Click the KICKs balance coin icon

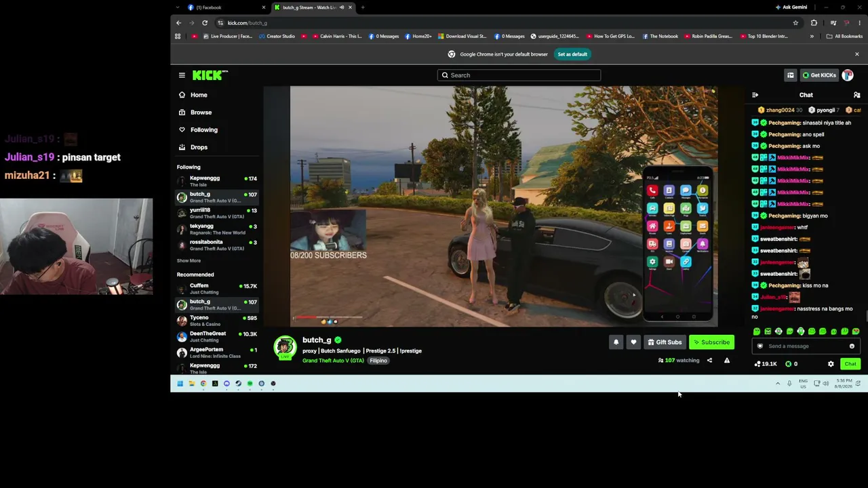789,364
